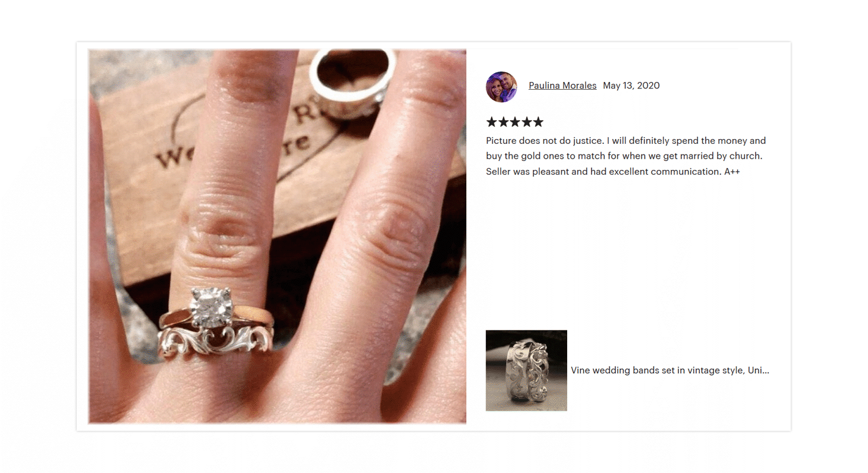Open the vine wedding band product thumbnail
This screenshot has height=473, width=868.
point(526,370)
